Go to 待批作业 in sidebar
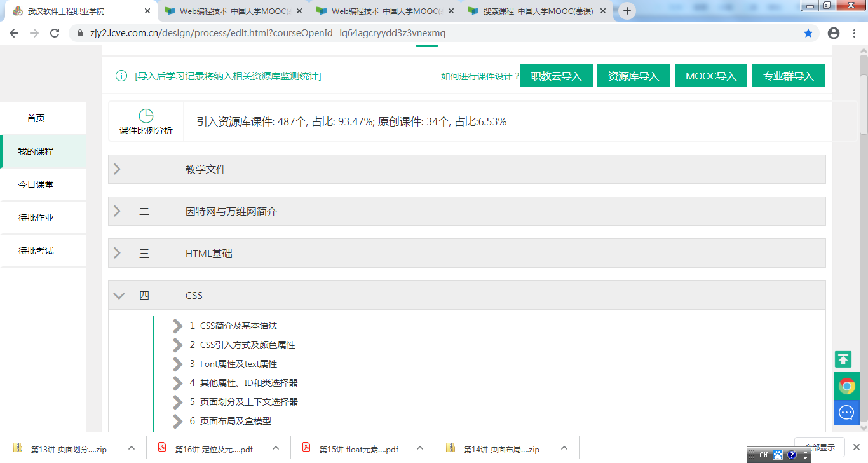This screenshot has height=463, width=868. pyautogui.click(x=36, y=218)
